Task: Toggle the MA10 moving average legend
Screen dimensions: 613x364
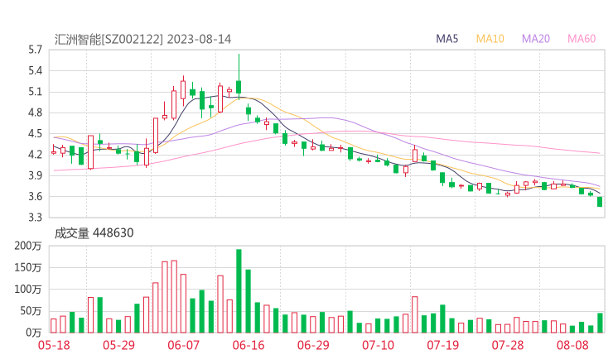Action: point(490,39)
